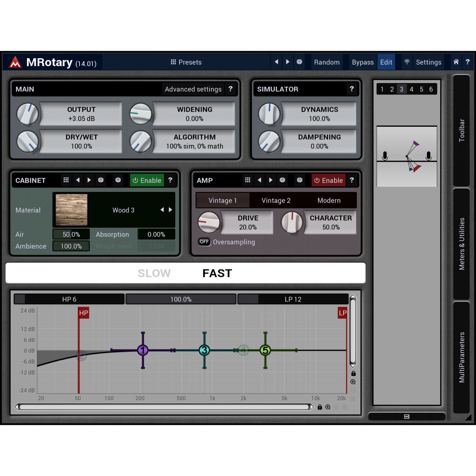Select slot 3 in the numbered selector
This screenshot has height=476, width=476.
[x=401, y=89]
